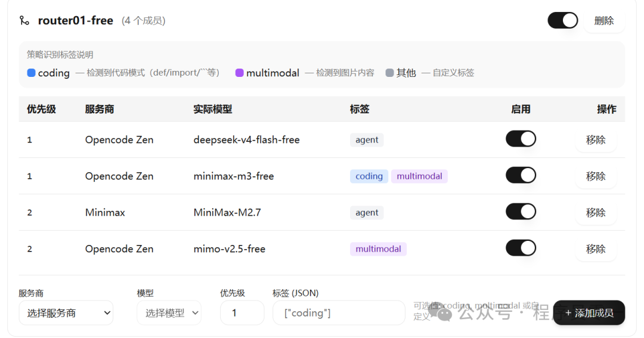The height and width of the screenshot is (338, 644).
Task: Focus the 优先级 priority input field
Action: 242,313
